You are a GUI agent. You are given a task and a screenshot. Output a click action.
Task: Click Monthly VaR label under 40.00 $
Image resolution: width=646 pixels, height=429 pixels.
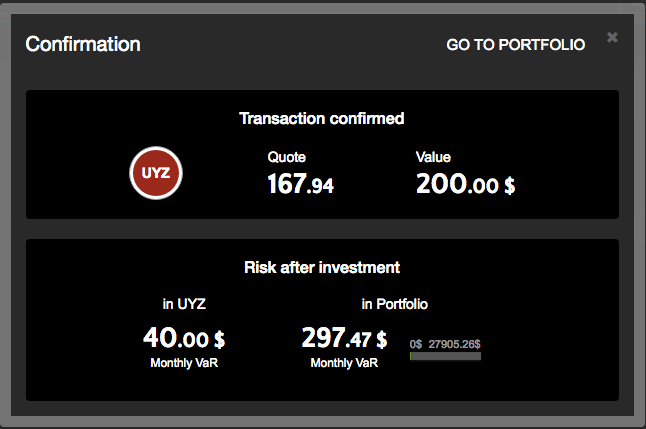[x=184, y=362]
